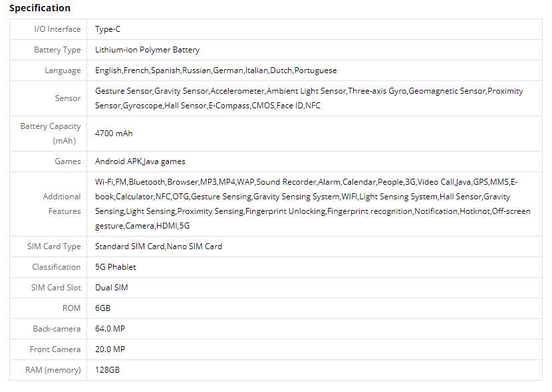
Task: Click Standard SIM Card,Nano SIM Card text
Action: (x=158, y=246)
